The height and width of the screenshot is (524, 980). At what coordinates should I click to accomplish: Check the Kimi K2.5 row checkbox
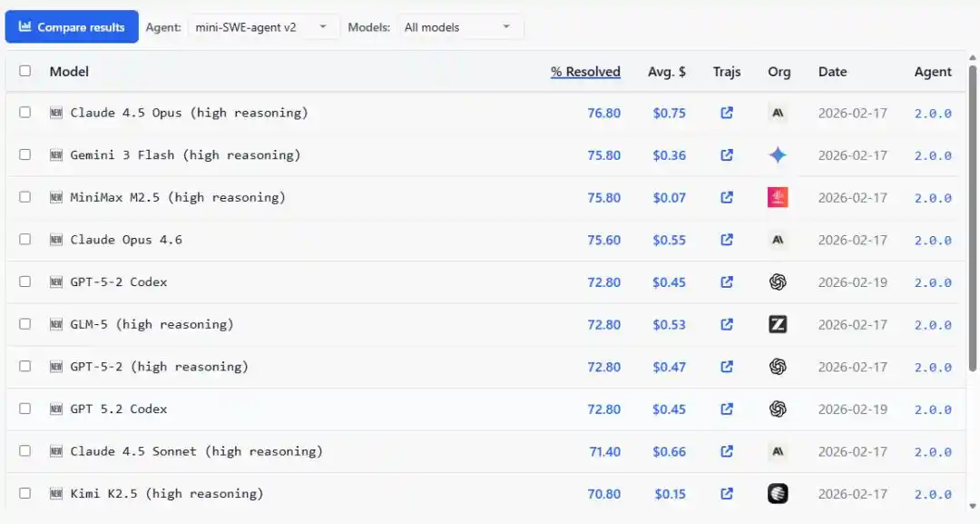(x=25, y=493)
